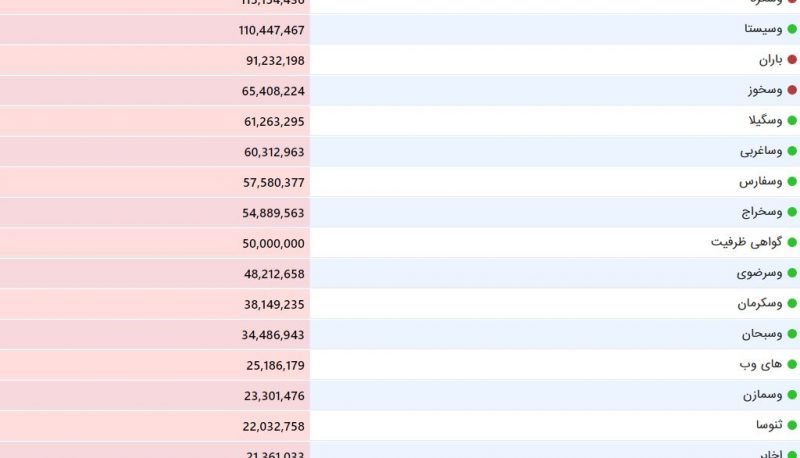Image resolution: width=800 pixels, height=458 pixels.
Task: Click the green dot beside وسگیلا
Action: coord(792,120)
